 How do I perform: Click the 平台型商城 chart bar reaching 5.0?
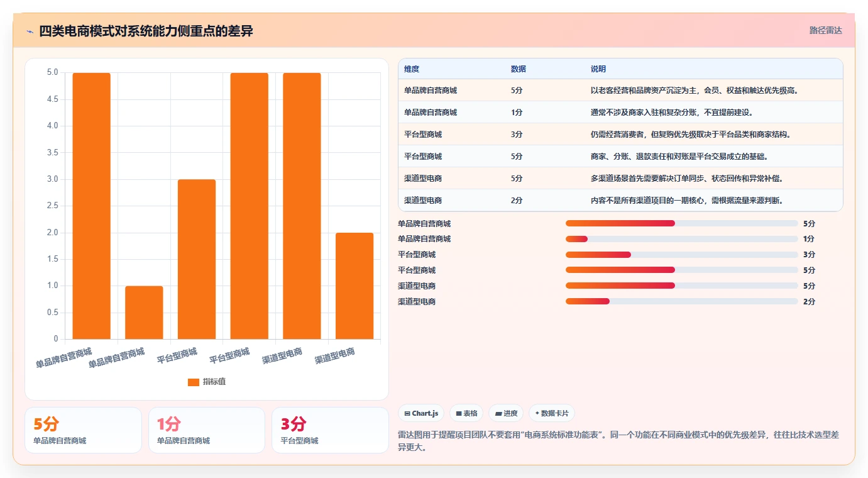tap(250, 206)
